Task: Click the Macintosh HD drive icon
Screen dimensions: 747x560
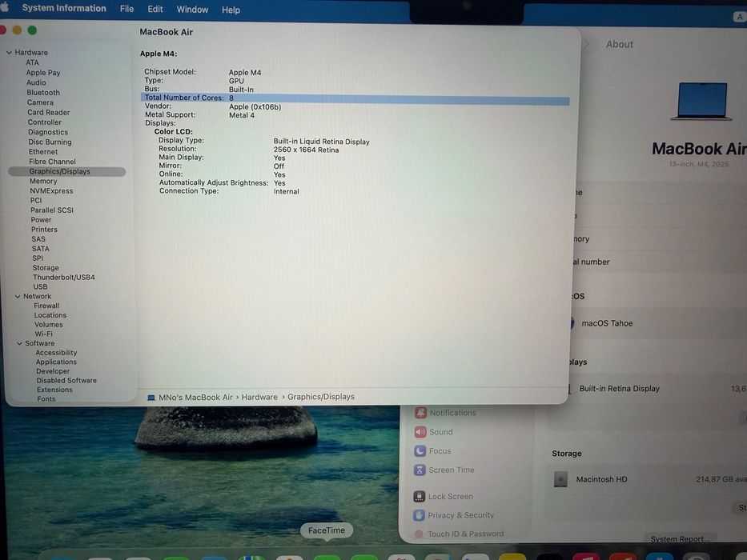Action: pyautogui.click(x=560, y=479)
